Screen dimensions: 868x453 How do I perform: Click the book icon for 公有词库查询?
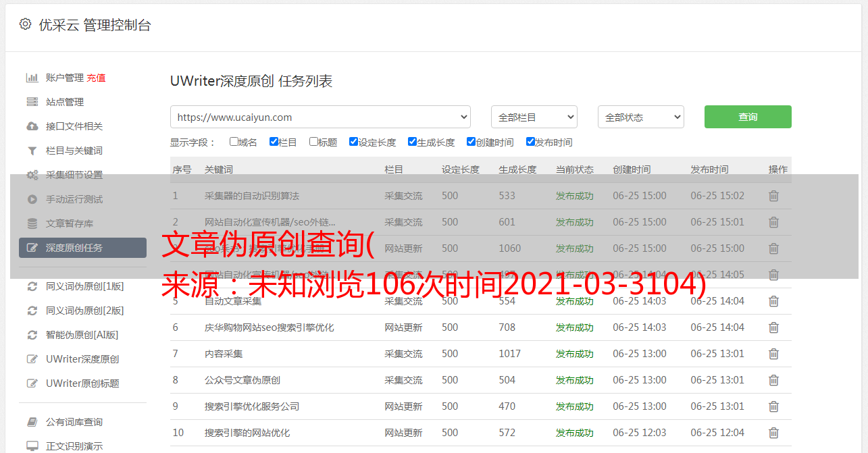[x=32, y=422]
